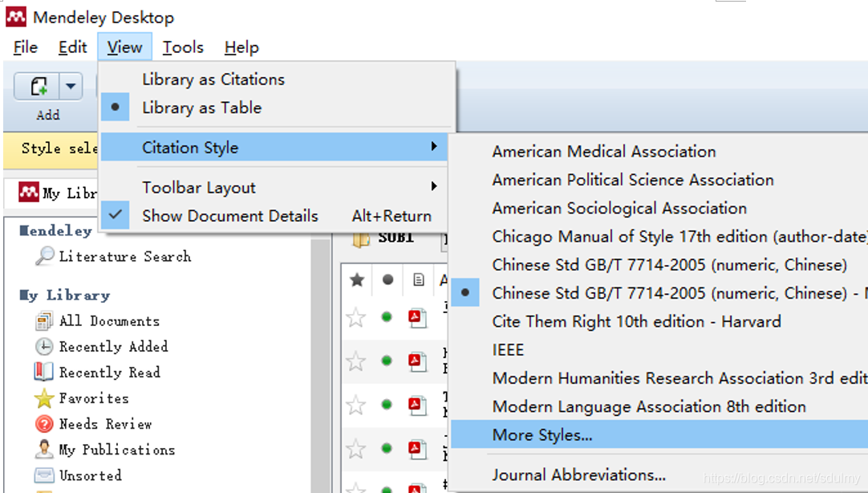This screenshot has width=868, height=493.
Task: Open Recently Added
Action: (113, 346)
